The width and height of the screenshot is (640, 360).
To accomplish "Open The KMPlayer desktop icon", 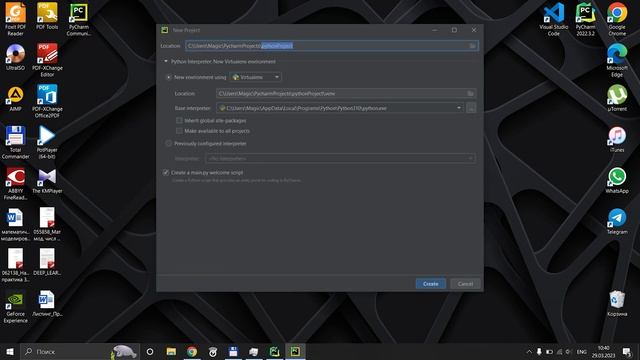I will (47, 180).
